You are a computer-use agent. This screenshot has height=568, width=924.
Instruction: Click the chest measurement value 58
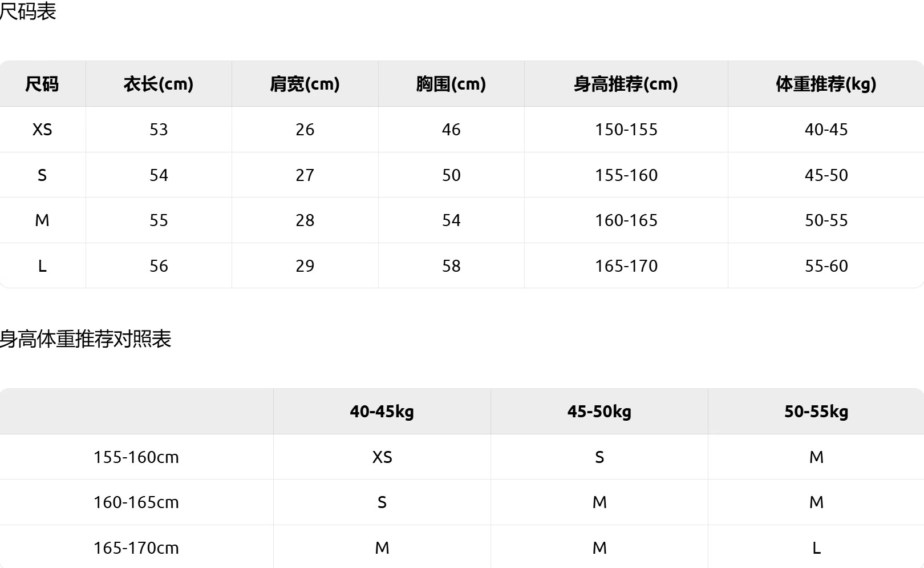point(451,266)
